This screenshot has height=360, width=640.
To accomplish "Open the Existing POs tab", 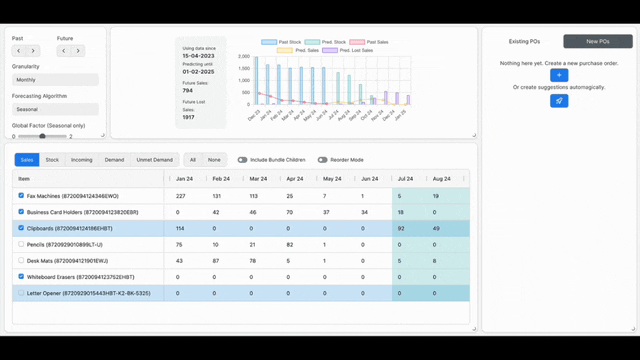I will click(524, 41).
